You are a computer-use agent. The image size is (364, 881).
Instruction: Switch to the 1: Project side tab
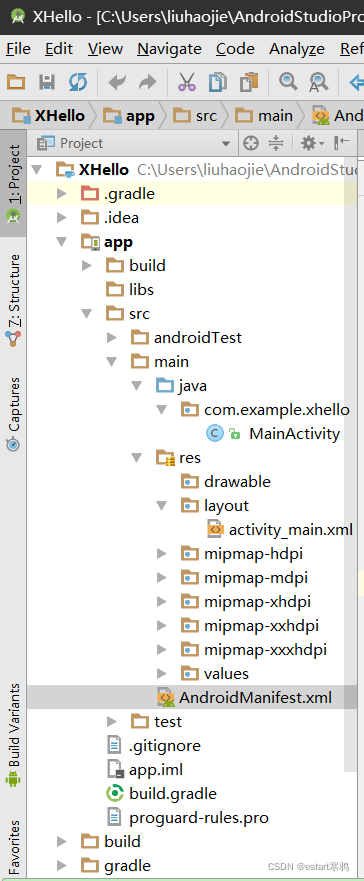tap(13, 184)
